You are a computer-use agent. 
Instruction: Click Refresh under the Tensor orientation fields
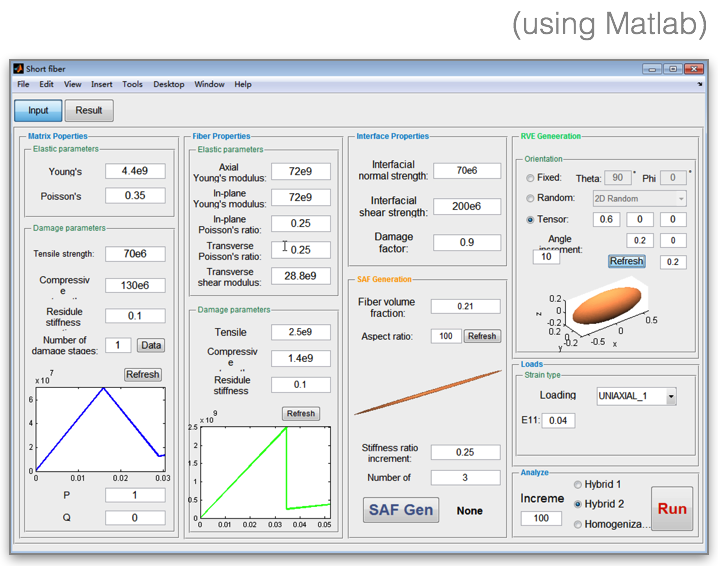tap(626, 261)
